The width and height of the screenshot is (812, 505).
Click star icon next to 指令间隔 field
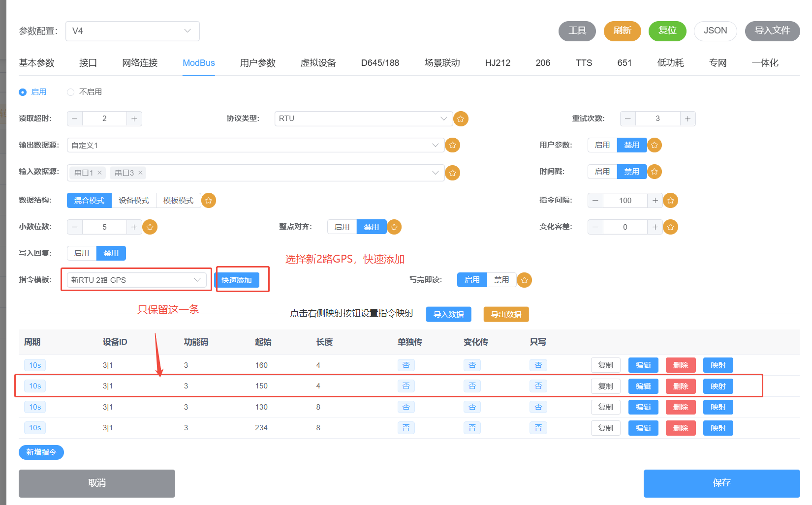click(670, 201)
